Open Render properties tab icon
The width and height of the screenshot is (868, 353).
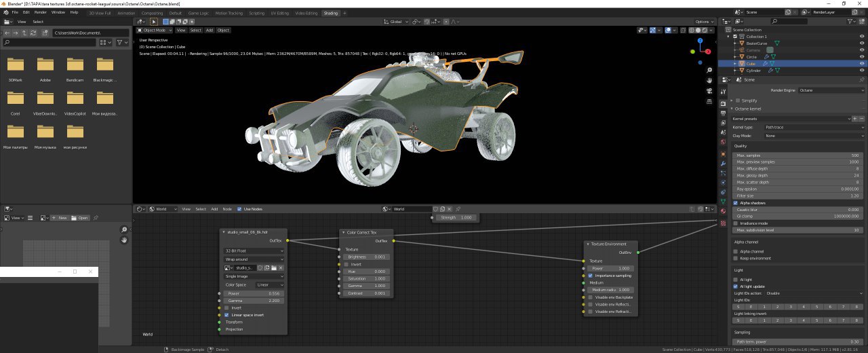pos(723,104)
